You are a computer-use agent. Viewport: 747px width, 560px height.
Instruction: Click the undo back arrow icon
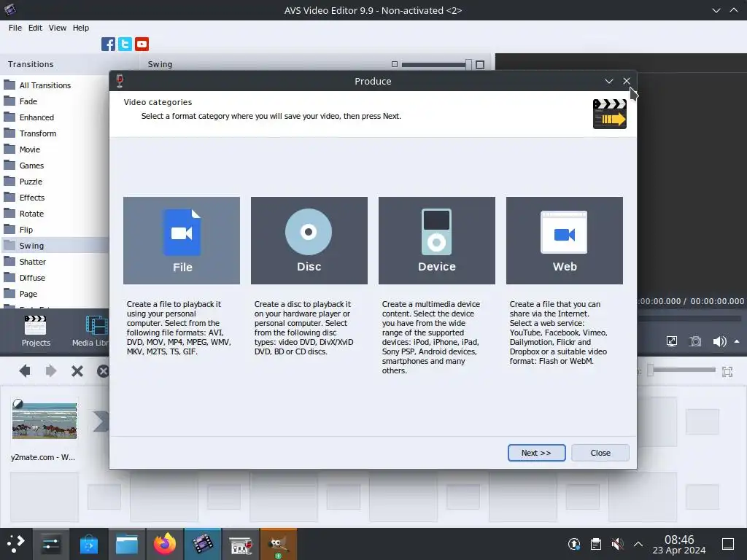click(25, 371)
